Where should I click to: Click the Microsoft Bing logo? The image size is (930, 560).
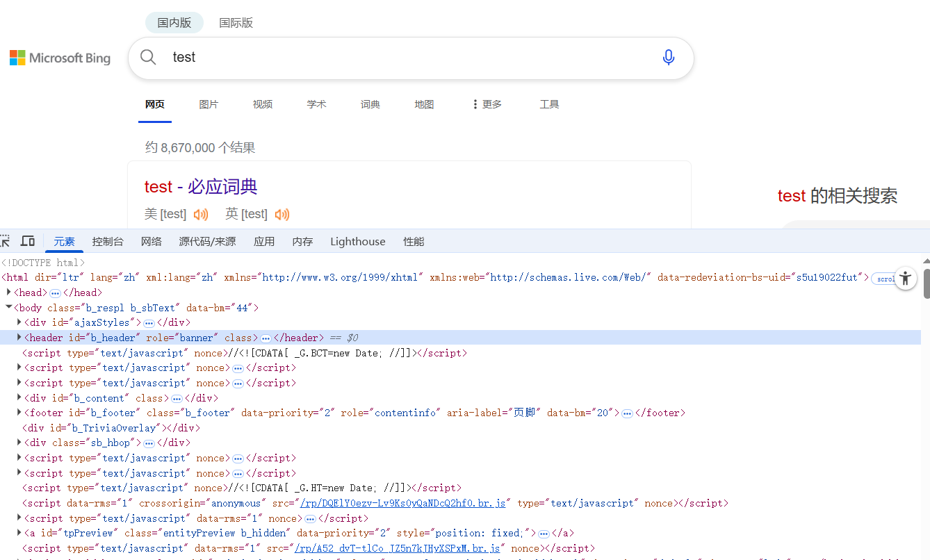60,58
